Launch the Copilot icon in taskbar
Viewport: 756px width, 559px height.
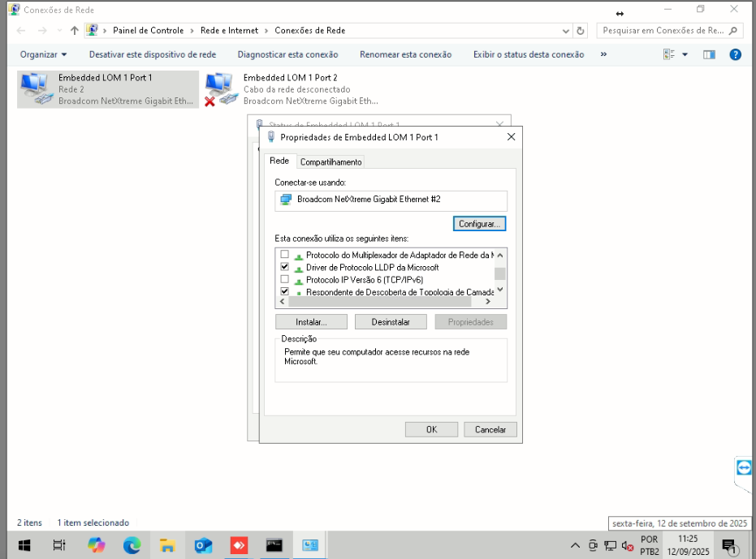point(97,545)
